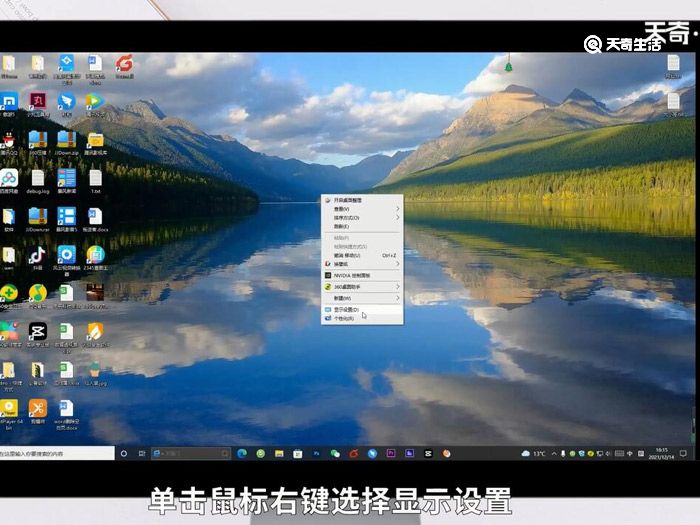The width and height of the screenshot is (700, 525).
Task: Open Premiere Pr icon on taskbar
Action: click(x=391, y=454)
